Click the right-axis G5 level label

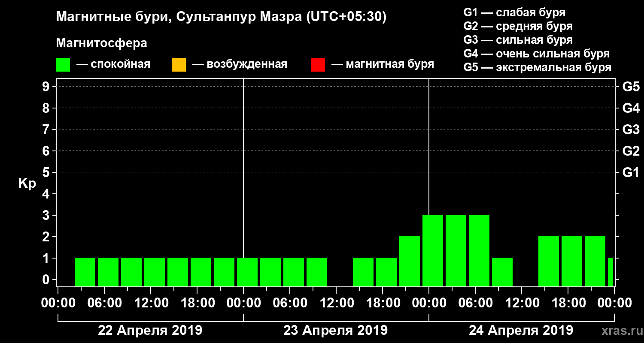(x=631, y=87)
